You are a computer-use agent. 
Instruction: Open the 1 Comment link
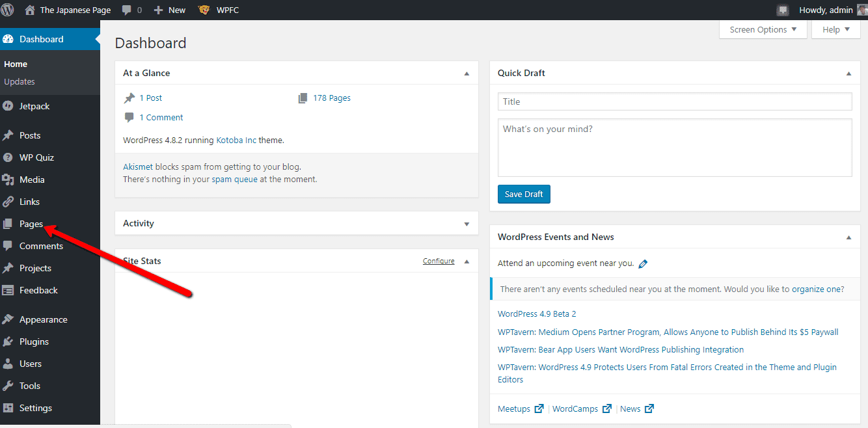[x=161, y=117]
